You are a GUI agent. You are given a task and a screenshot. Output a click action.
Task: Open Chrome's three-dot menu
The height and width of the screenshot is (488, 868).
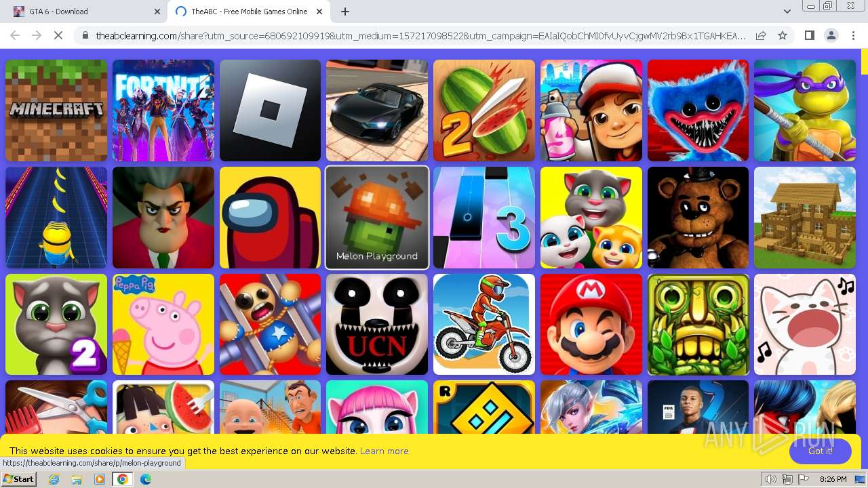pyautogui.click(x=852, y=35)
